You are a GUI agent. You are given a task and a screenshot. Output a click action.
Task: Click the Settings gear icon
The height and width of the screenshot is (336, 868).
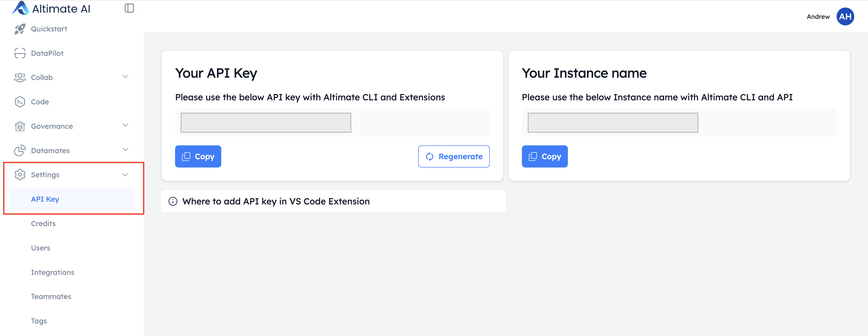20,175
